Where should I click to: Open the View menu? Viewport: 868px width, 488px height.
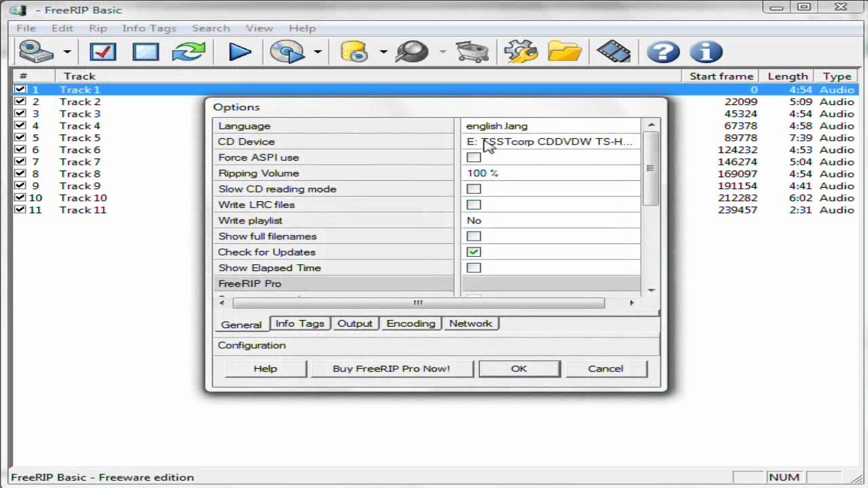tap(259, 28)
